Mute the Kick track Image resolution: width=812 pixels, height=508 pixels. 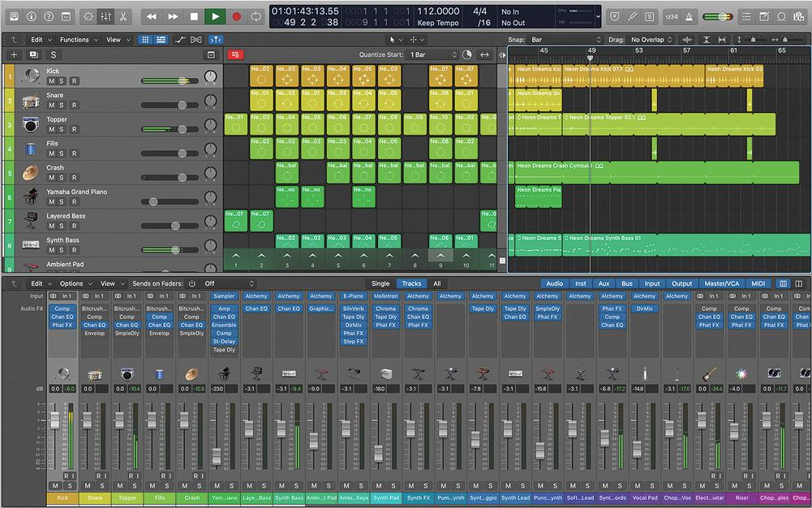[x=51, y=81]
